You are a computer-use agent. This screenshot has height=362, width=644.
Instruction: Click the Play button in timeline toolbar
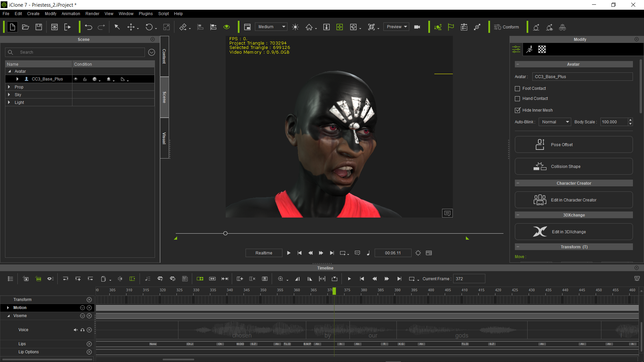349,279
